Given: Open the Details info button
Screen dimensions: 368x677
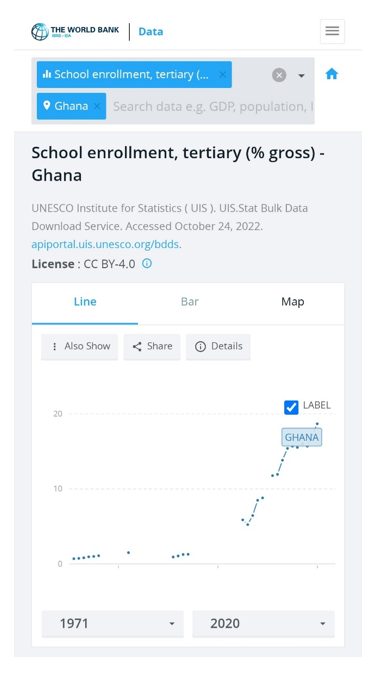Looking at the screenshot, I should pos(218,346).
